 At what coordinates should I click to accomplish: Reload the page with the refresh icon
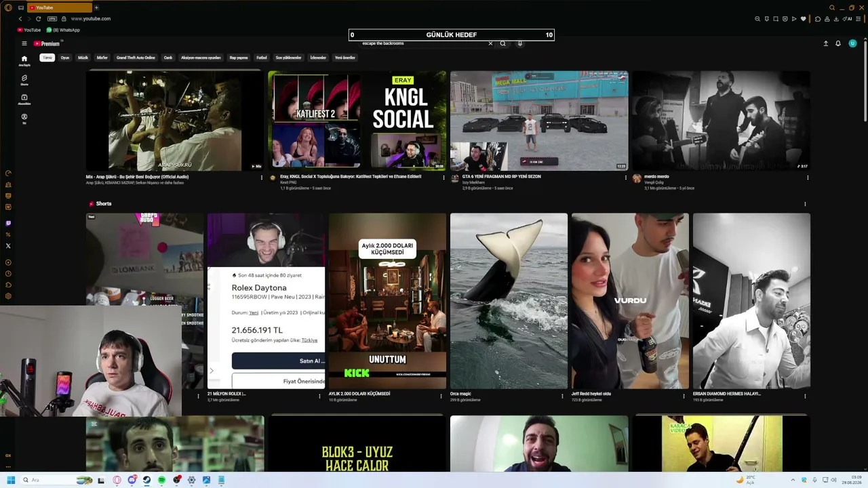pyautogui.click(x=38, y=19)
